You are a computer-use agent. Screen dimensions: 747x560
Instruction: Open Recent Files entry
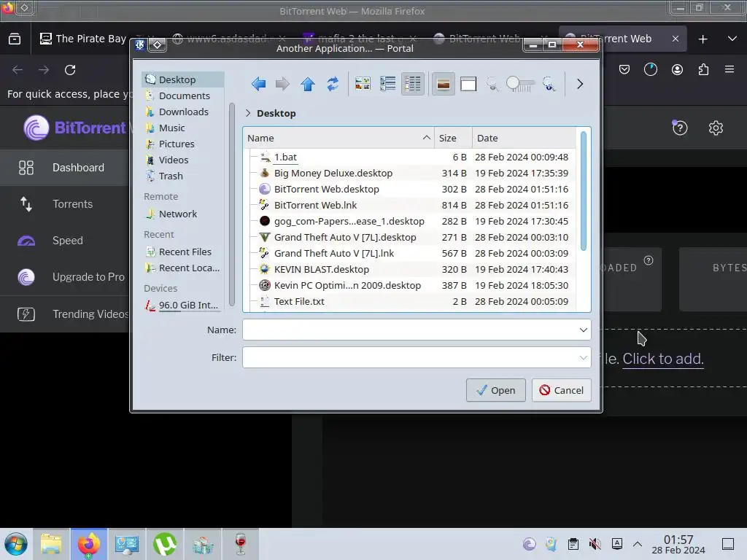(183, 252)
